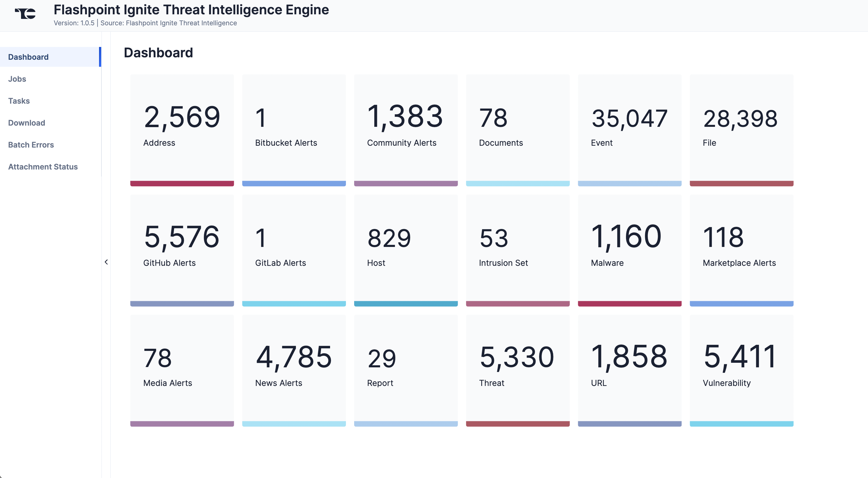Select Dashboard in the sidebar
This screenshot has height=478, width=868.
point(28,57)
